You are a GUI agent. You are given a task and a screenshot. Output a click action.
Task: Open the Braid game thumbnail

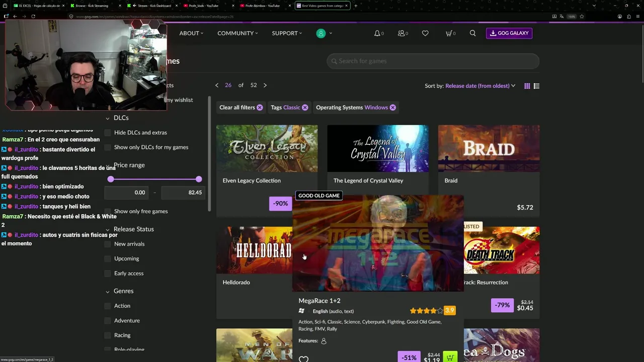[489, 148]
